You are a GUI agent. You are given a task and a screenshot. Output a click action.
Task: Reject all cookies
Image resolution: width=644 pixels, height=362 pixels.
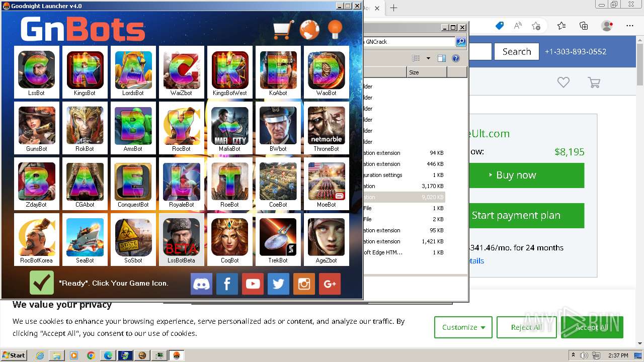click(x=526, y=327)
